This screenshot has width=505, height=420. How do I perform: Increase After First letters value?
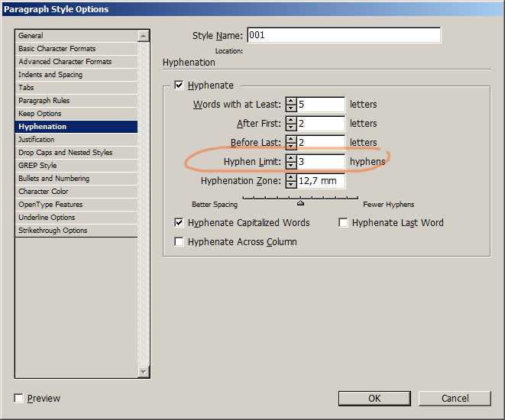291,120
